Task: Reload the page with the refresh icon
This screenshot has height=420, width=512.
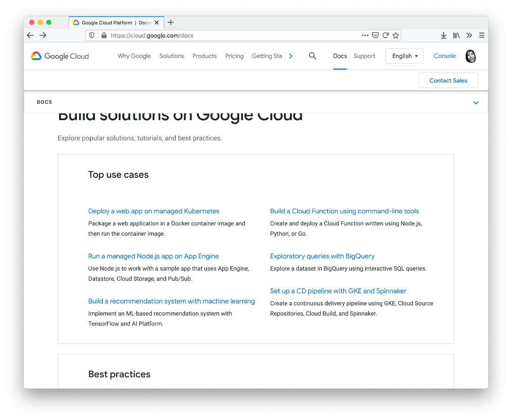Action: click(386, 35)
